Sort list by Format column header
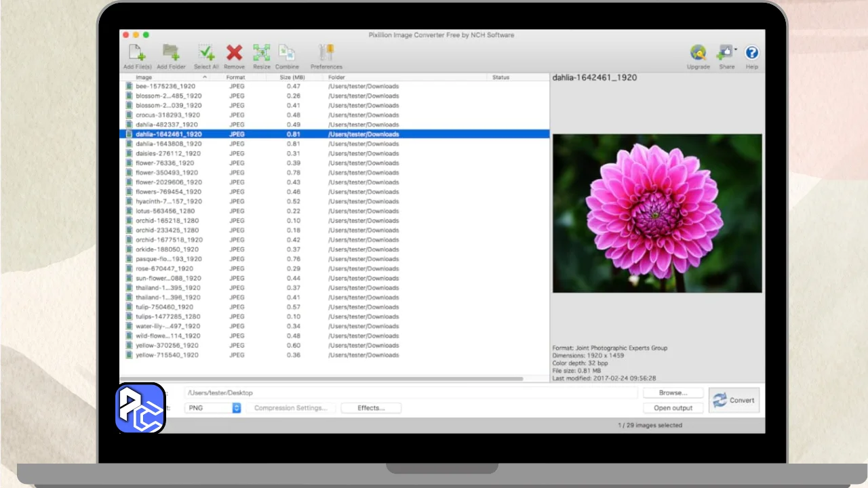This screenshot has width=868, height=488. [235, 77]
